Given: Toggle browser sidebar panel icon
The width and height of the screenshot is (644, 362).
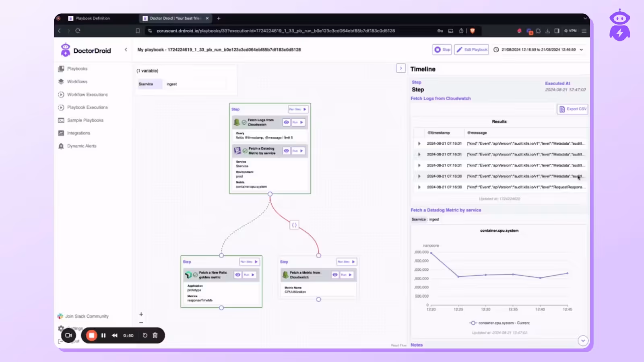Looking at the screenshot, I should (557, 31).
